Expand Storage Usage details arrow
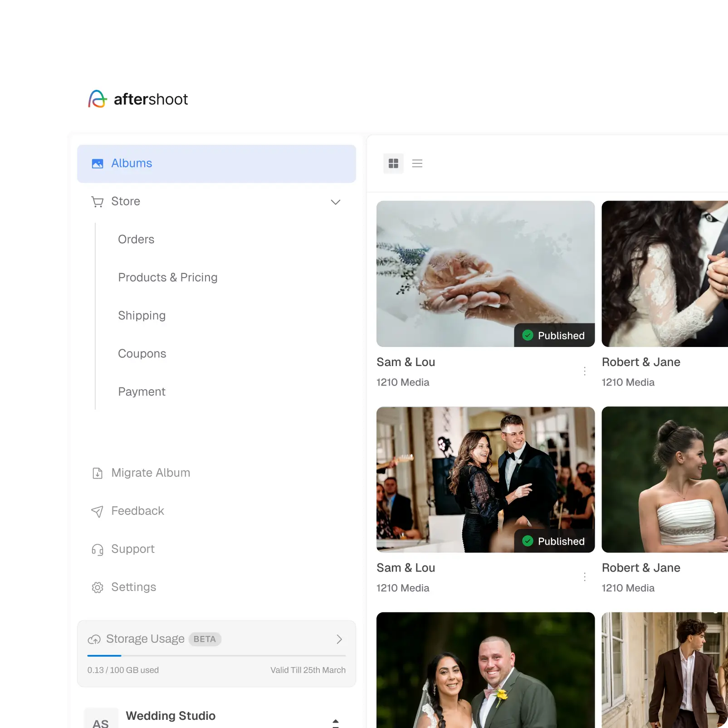This screenshot has height=728, width=728. tap(339, 639)
